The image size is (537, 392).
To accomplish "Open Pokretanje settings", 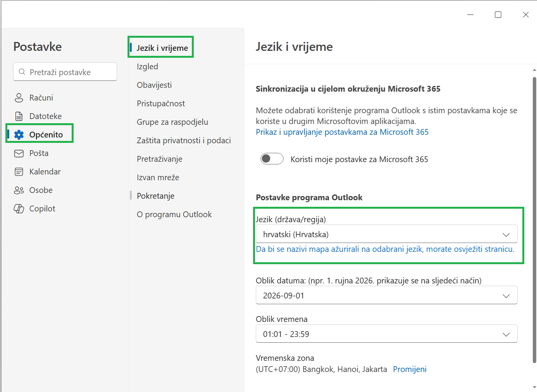I will click(x=155, y=196).
